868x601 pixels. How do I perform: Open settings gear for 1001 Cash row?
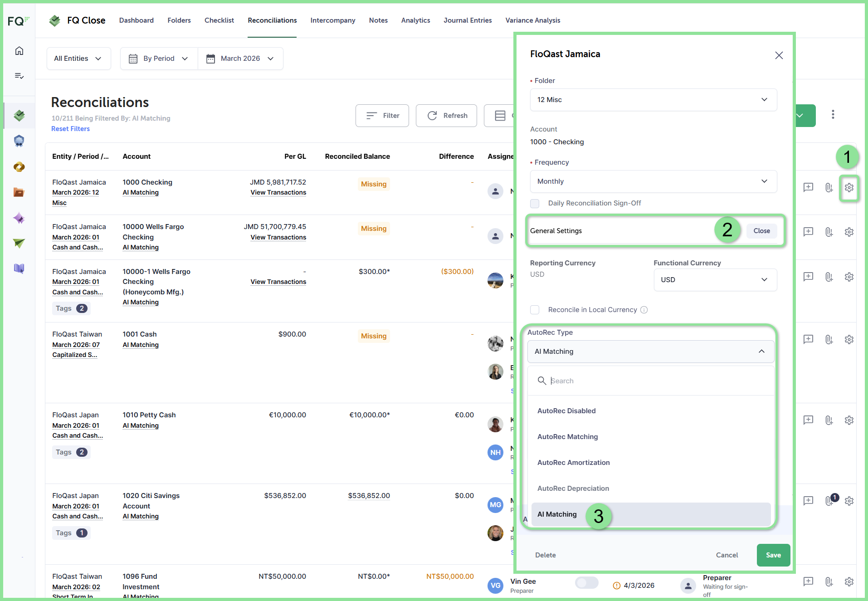pyautogui.click(x=849, y=339)
